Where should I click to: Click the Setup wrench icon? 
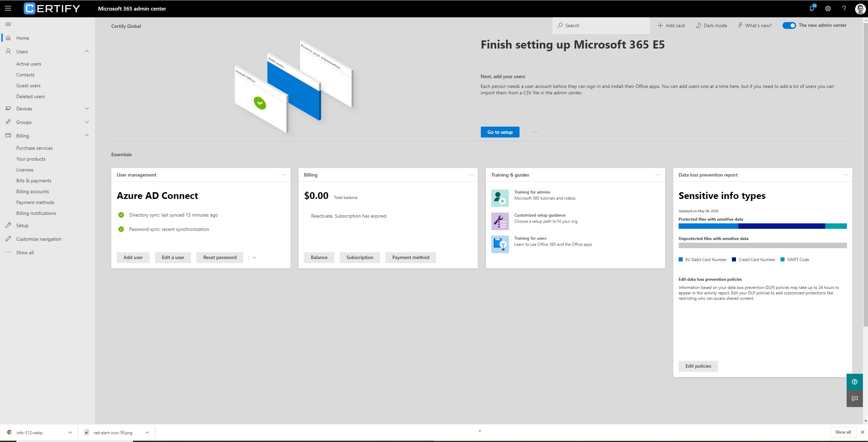(x=8, y=225)
